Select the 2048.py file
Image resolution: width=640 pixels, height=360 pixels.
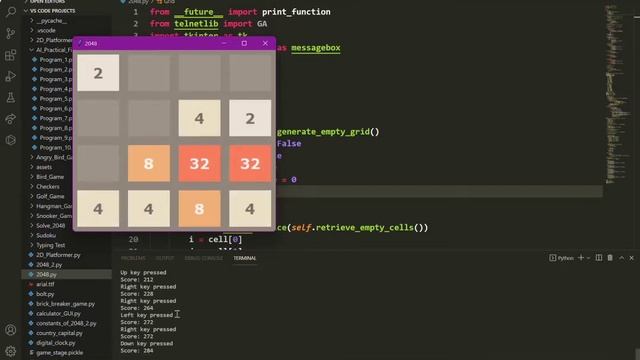[x=67, y=274]
